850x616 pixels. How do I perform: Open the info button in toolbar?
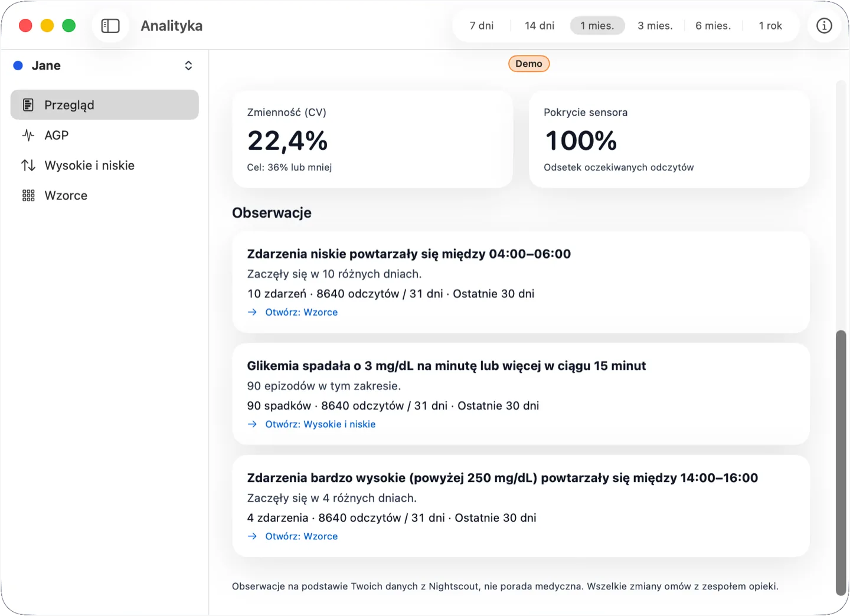point(824,26)
